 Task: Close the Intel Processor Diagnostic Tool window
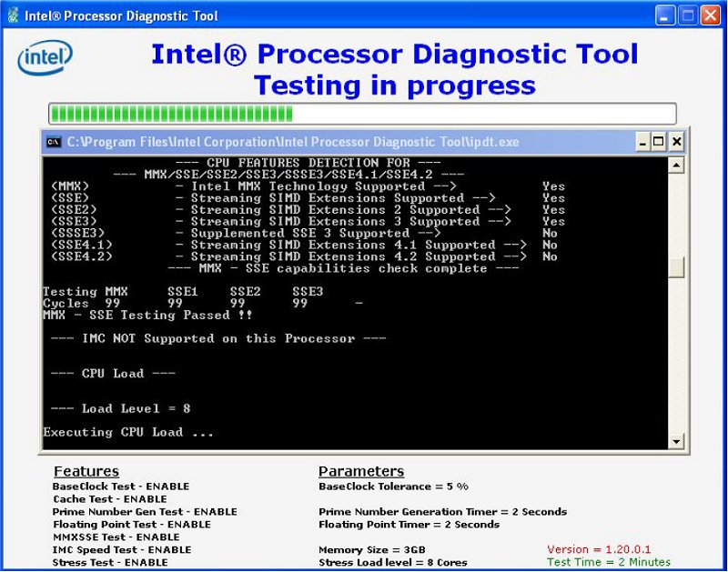[x=711, y=15]
